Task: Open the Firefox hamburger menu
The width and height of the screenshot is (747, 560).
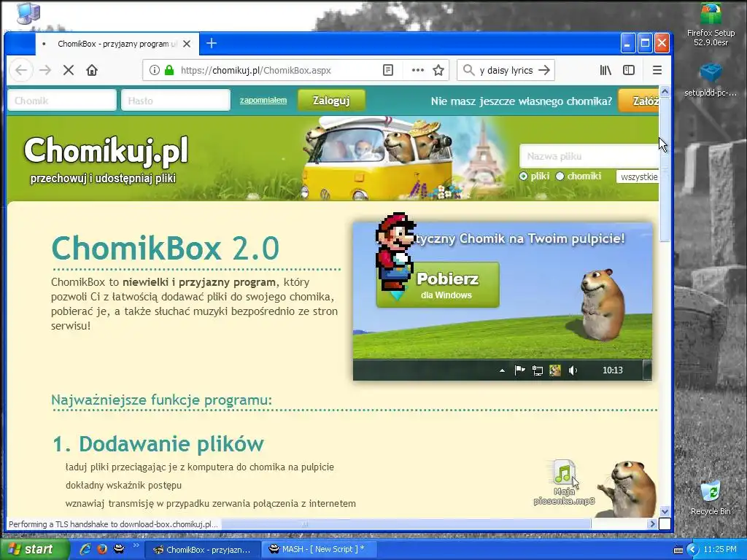Action: pos(657,71)
